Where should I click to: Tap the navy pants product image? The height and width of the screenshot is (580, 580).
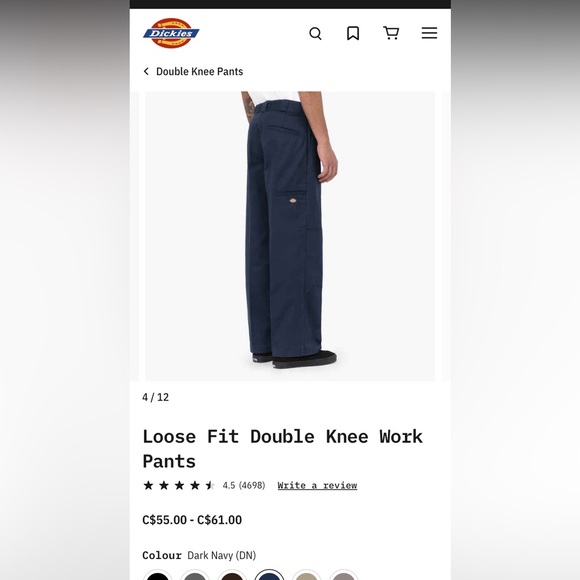pyautogui.click(x=290, y=236)
